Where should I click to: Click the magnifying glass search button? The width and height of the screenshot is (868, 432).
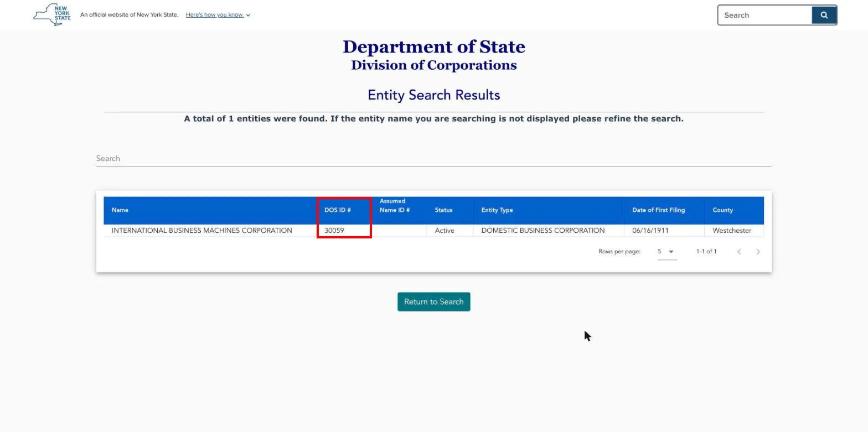click(824, 15)
